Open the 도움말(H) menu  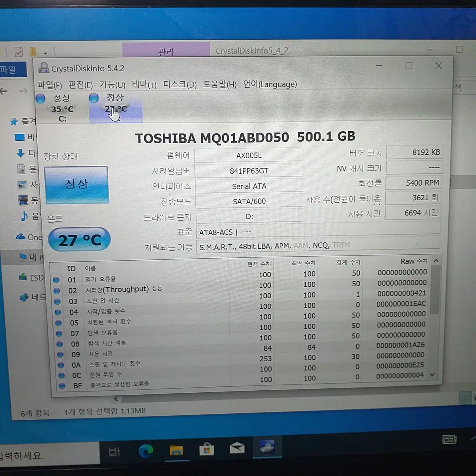(220, 84)
